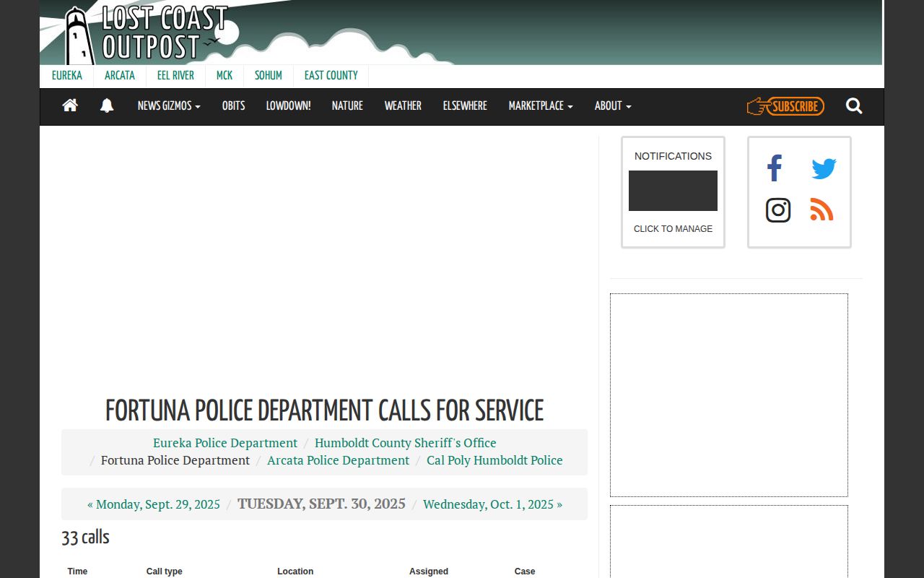Open the Lowdown! menu item

pyautogui.click(x=288, y=105)
